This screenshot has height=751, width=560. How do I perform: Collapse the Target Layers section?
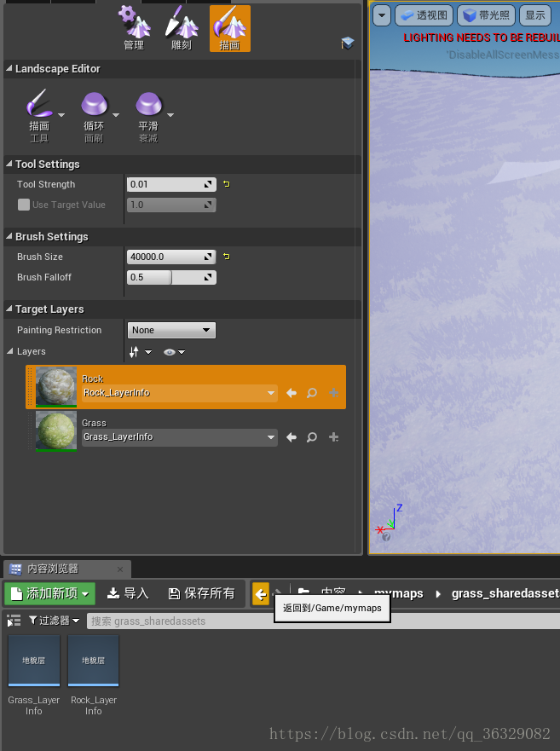[x=9, y=309]
